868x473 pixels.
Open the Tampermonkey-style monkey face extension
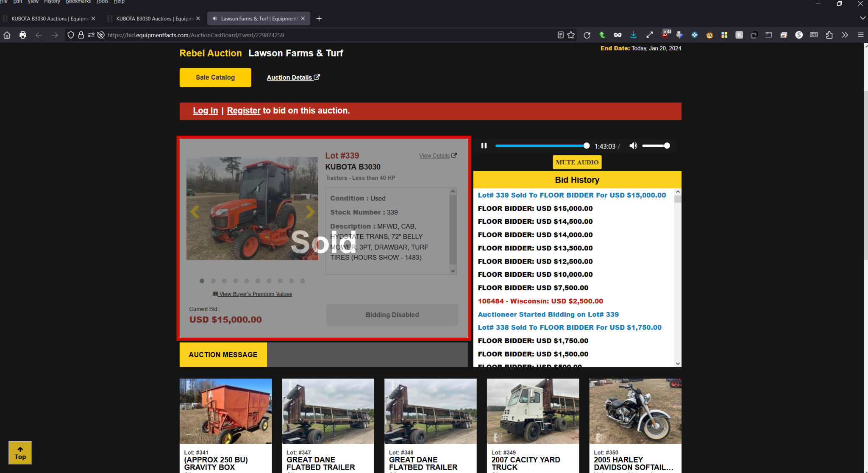tap(709, 35)
